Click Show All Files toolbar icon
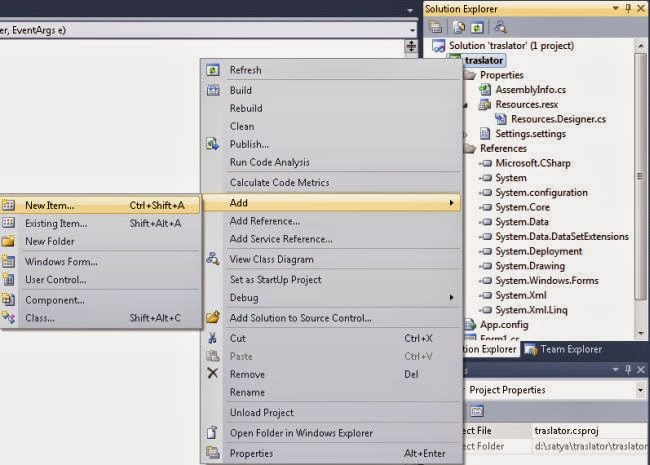650x465 pixels. click(458, 27)
